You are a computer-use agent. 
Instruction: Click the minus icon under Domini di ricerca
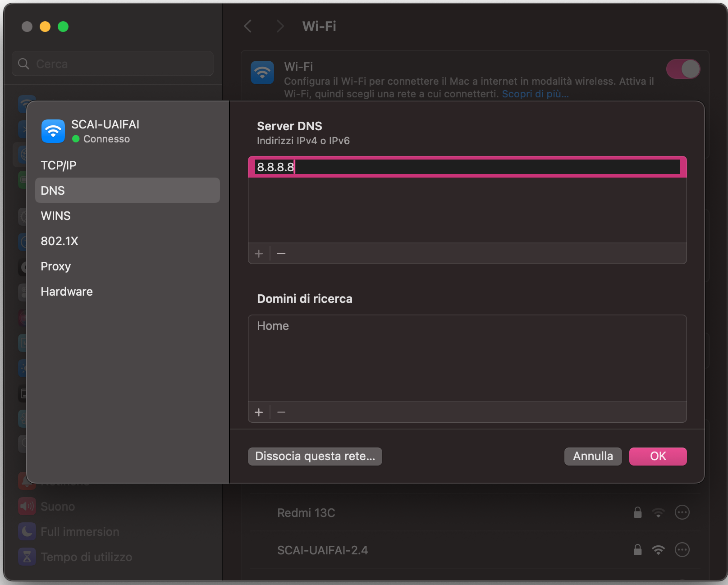coord(281,412)
